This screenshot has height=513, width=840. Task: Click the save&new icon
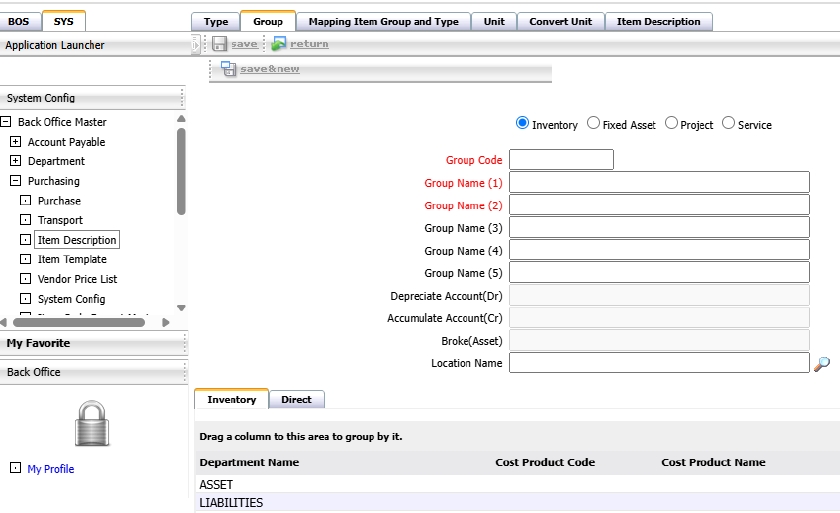click(x=228, y=69)
